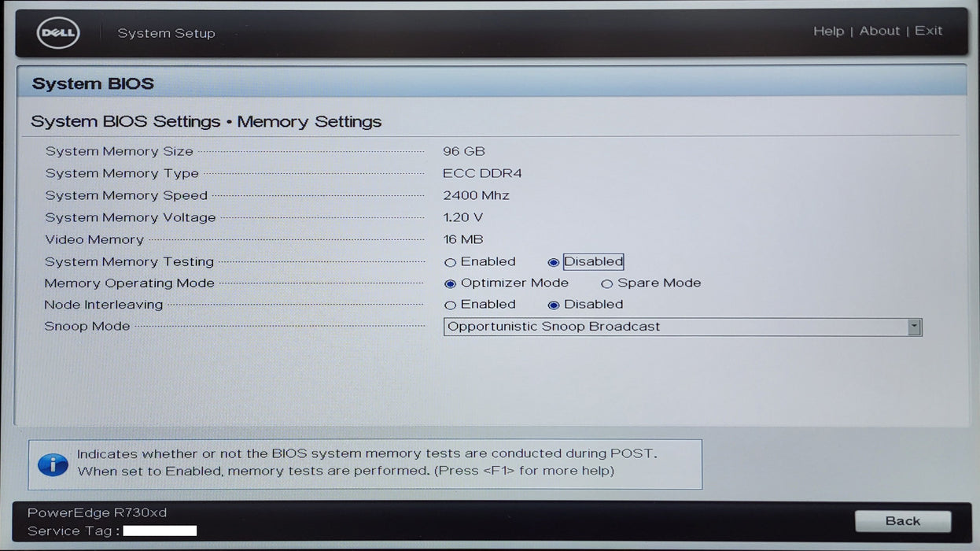The width and height of the screenshot is (980, 551).
Task: Enable Node Interleaving
Action: coord(450,305)
